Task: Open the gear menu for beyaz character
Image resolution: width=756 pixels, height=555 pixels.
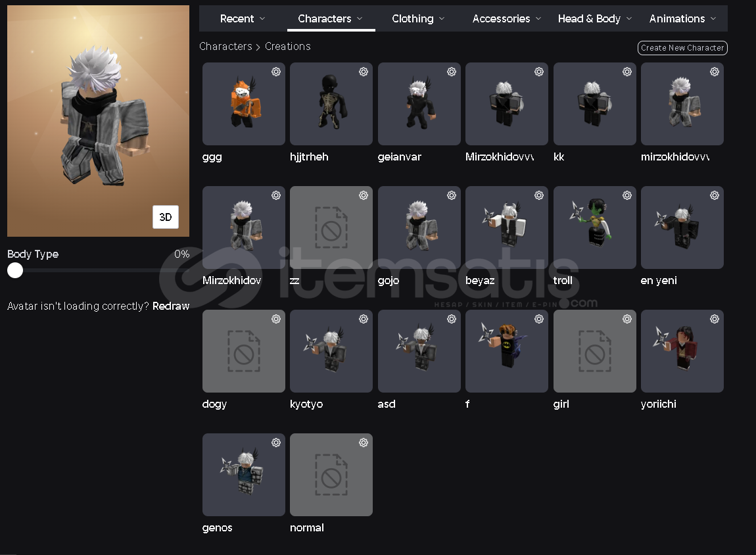Action: coord(539,195)
